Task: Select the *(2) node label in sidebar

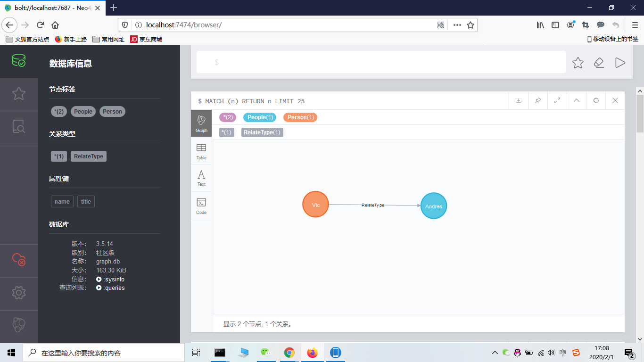Action: (x=59, y=112)
